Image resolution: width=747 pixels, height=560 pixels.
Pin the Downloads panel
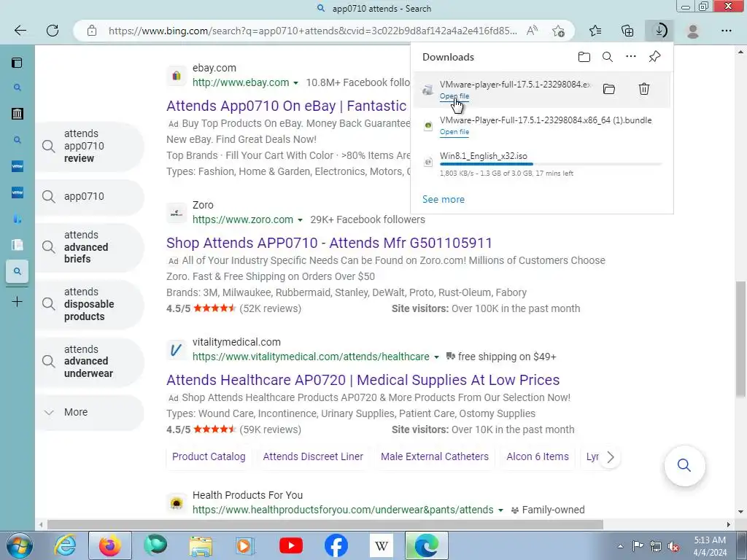[x=654, y=57]
